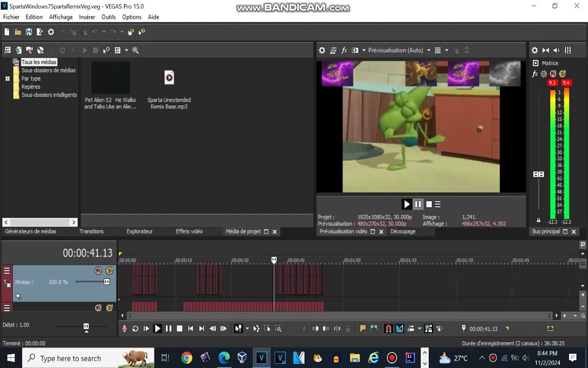This screenshot has height=368, width=588.
Task: Open track 1 hamburger menu
Action: (x=7, y=270)
